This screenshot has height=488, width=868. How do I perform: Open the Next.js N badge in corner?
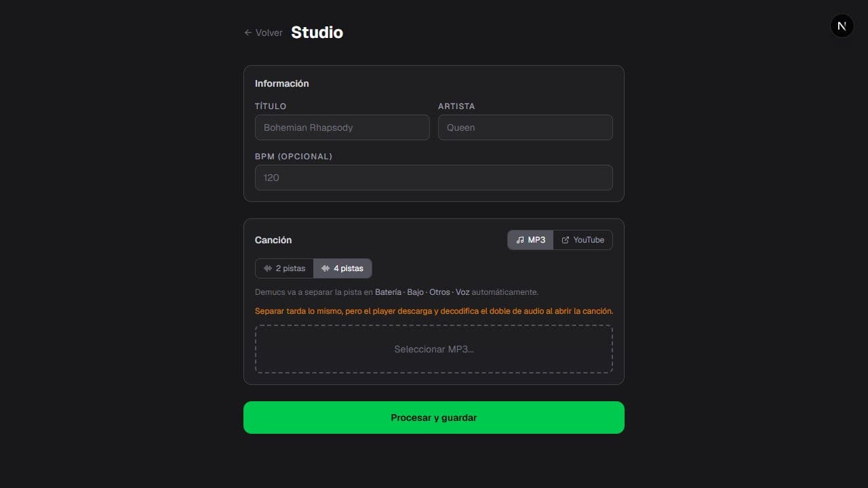pyautogui.click(x=842, y=26)
